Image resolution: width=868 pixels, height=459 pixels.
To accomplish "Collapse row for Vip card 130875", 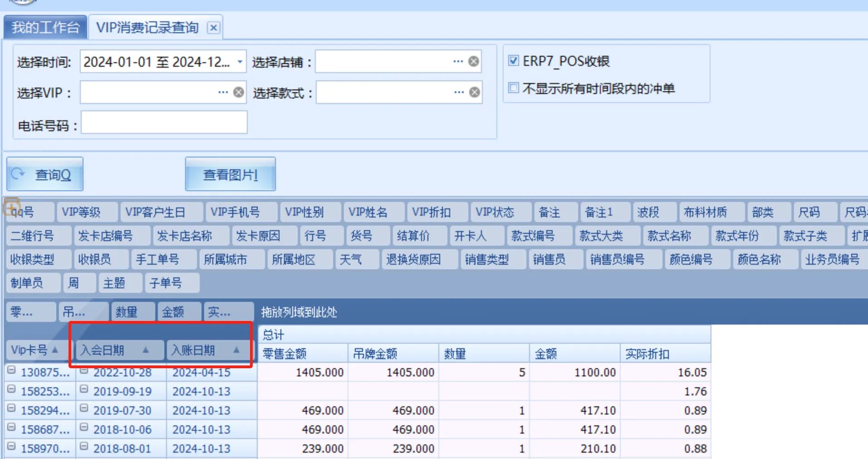I will point(11,370).
